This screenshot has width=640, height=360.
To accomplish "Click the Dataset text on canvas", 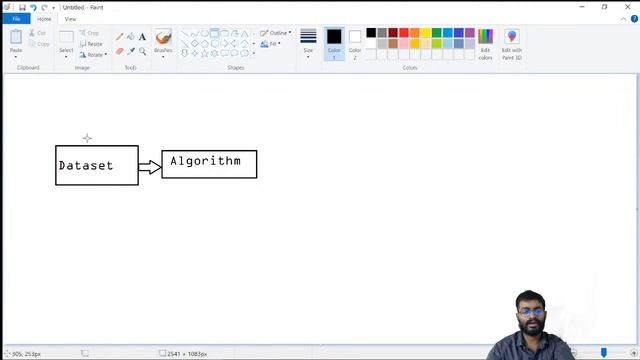I will pos(86,166).
